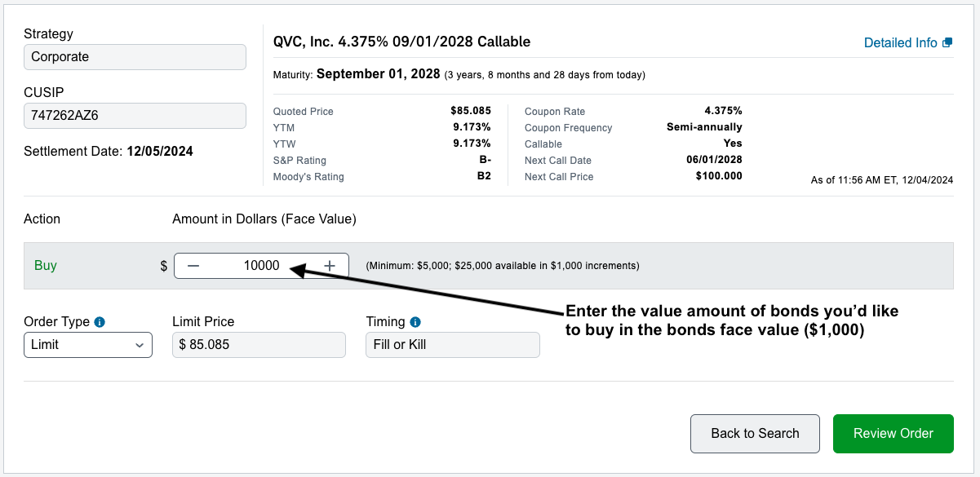The width and height of the screenshot is (980, 477).
Task: Click the Quoted Price value $85.085
Action: pos(471,111)
